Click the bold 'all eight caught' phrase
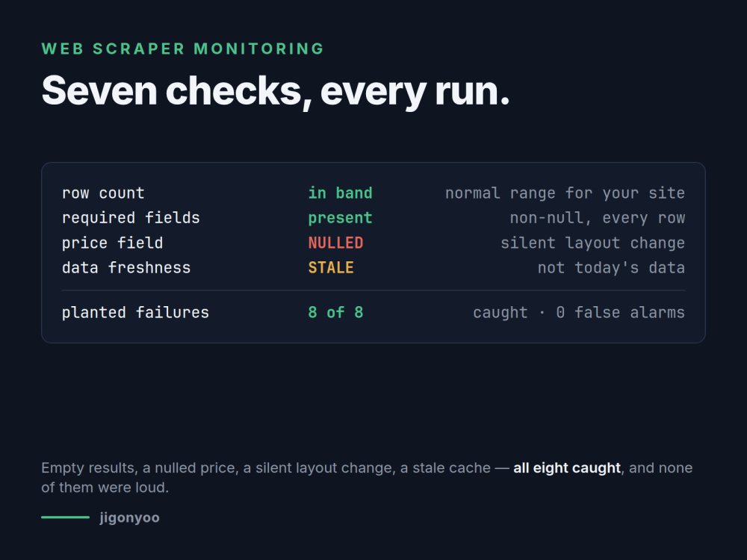The width and height of the screenshot is (747, 560). tap(567, 468)
